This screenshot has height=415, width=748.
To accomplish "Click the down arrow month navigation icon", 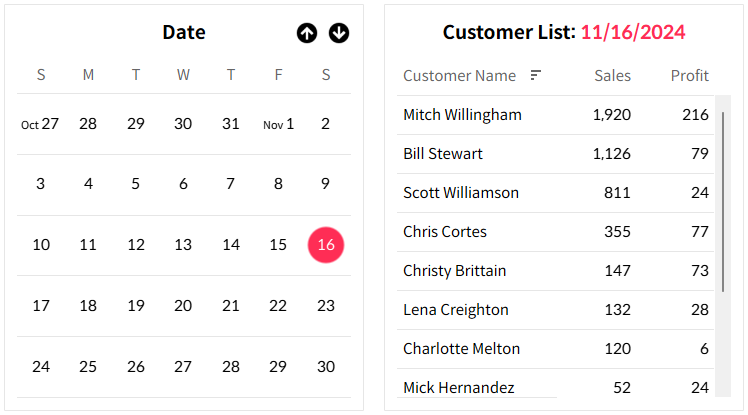I will 339,33.
